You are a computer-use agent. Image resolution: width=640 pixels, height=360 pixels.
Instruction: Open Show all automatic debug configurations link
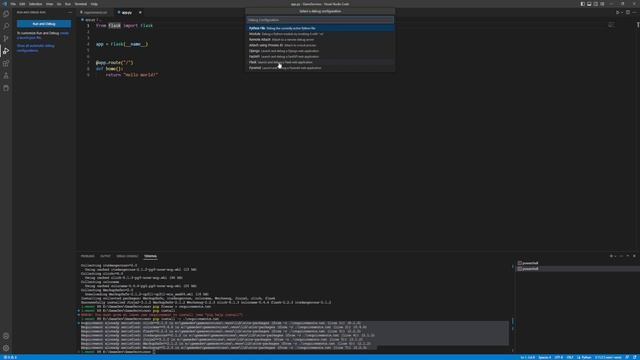[x=36, y=48]
